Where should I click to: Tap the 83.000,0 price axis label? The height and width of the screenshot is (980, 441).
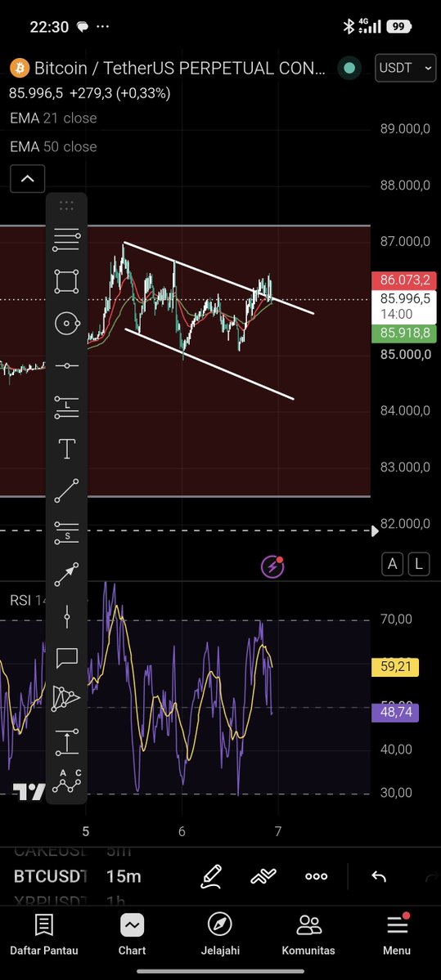405,468
